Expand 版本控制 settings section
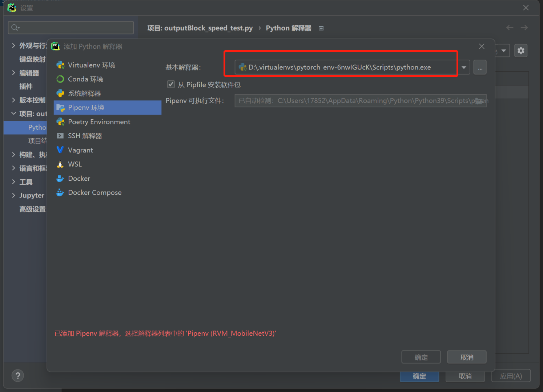Screen dimensions: 543x392 pos(13,100)
